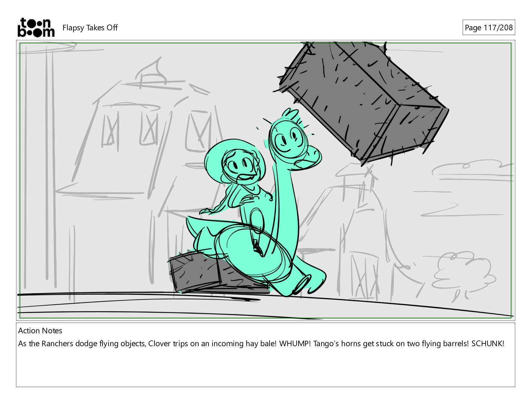Click the Toon Boom logo

tap(36, 27)
